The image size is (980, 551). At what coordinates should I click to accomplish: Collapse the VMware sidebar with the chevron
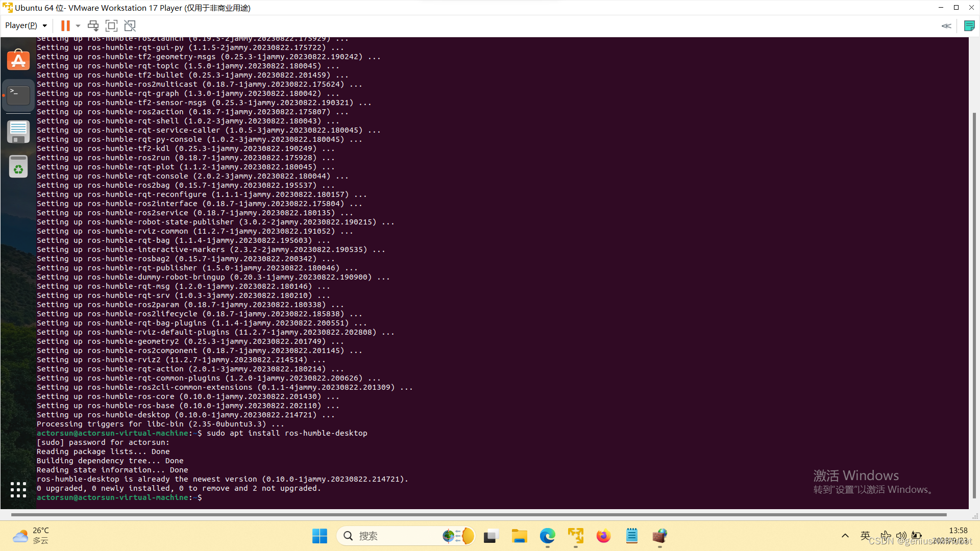947,26
